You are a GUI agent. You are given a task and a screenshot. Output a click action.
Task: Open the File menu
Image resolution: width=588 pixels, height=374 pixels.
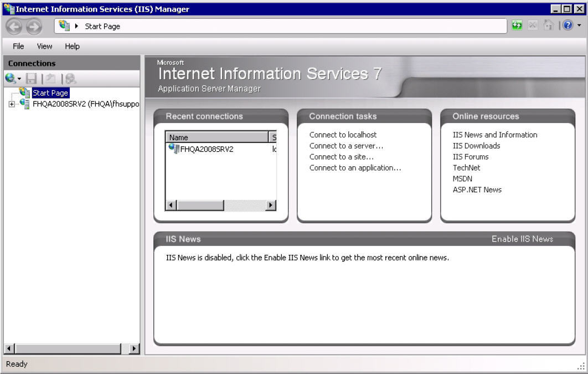click(18, 46)
